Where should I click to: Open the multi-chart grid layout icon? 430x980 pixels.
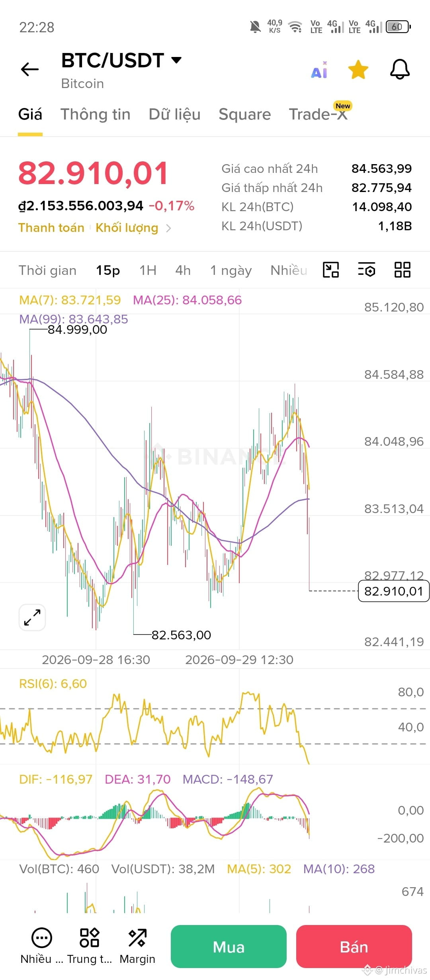(x=402, y=270)
